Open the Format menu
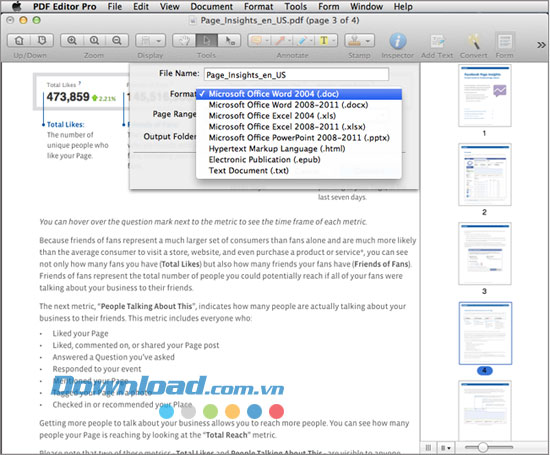The height and width of the screenshot is (455, 550). 259,6
